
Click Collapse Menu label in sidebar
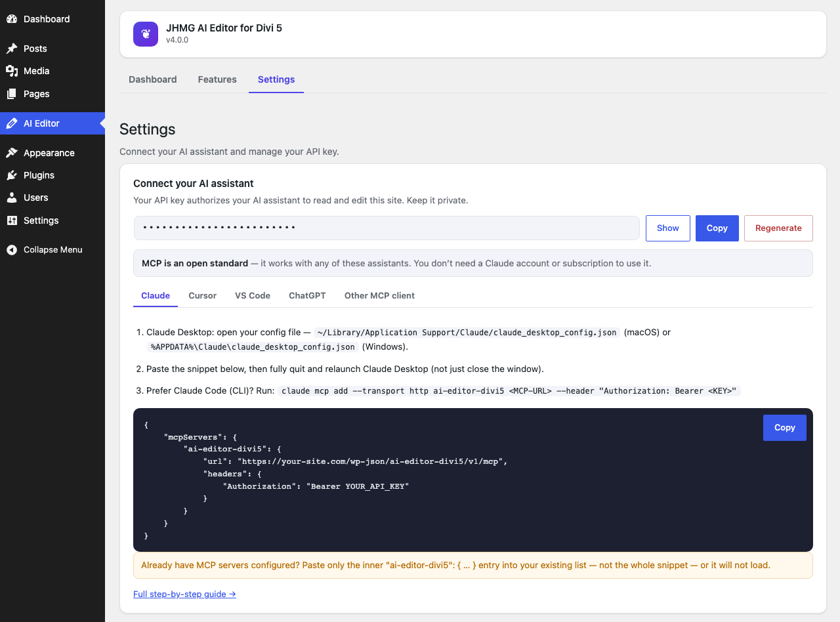(53, 250)
